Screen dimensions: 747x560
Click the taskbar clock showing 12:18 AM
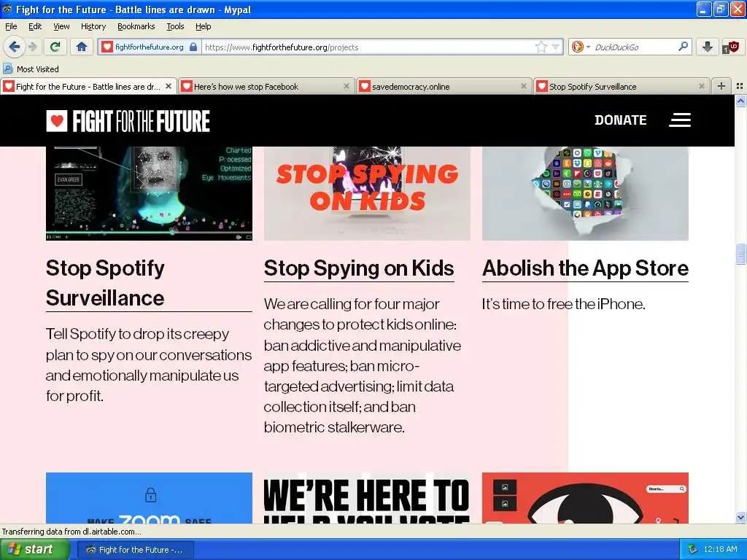point(720,550)
